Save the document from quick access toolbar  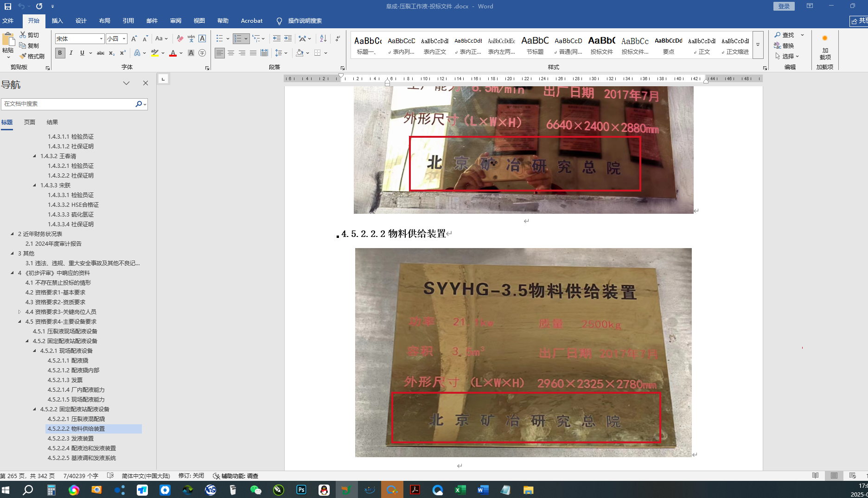(x=8, y=6)
